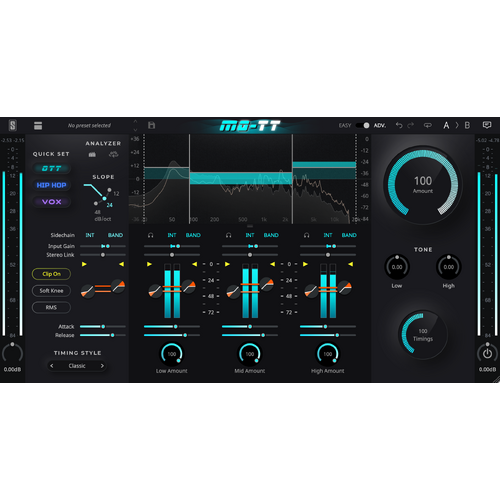Click the first Analyzer spectrum icon
This screenshot has width=500, height=500.
[92, 154]
